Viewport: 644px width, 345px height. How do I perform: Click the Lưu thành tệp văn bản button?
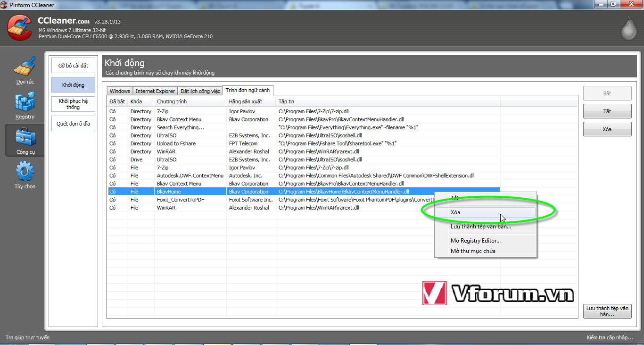pyautogui.click(x=607, y=311)
